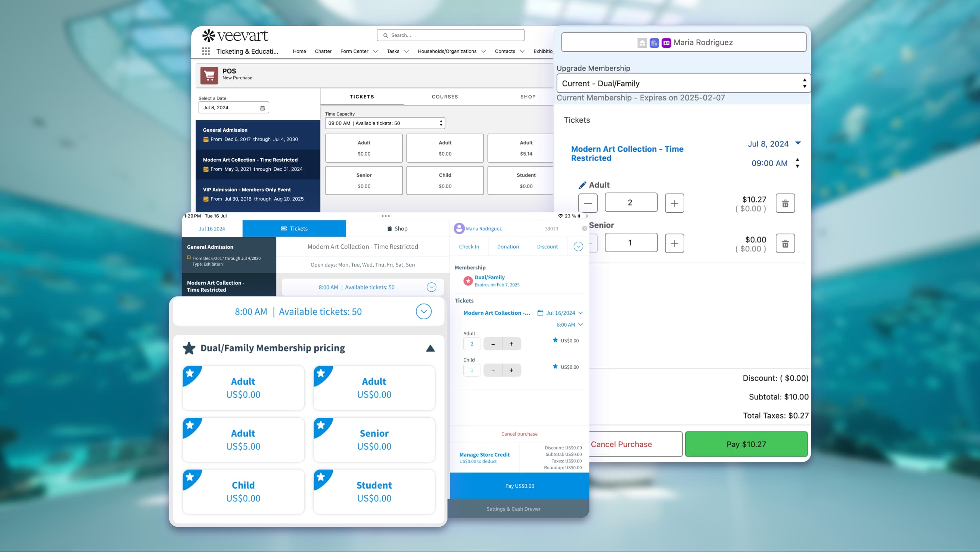The image size is (980, 552).
Task: Open the Salesforce app launcher grid icon
Action: [206, 51]
